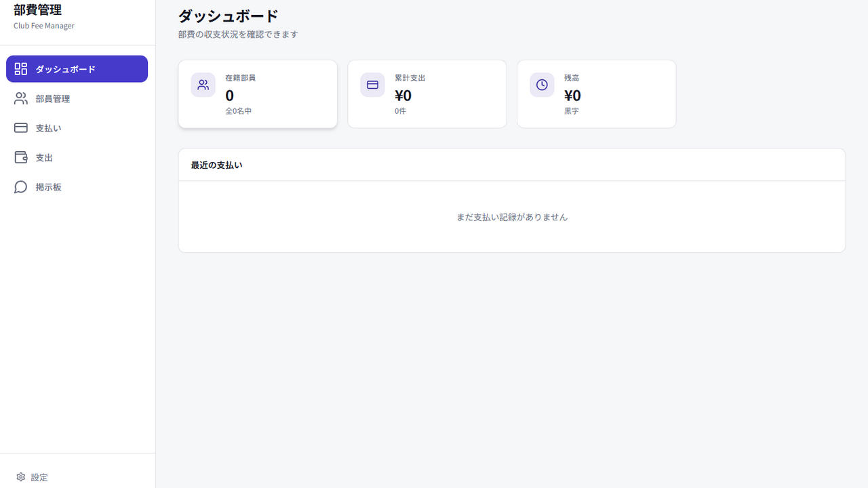Open the 支払い section
Viewport: 868px width, 488px height.
click(77, 128)
